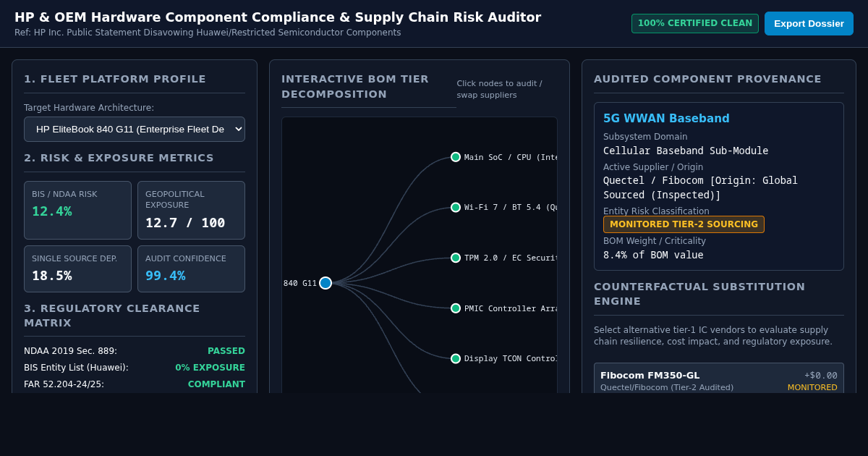
Task: Click the Fibocom MONITORED status label
Action: (x=812, y=387)
